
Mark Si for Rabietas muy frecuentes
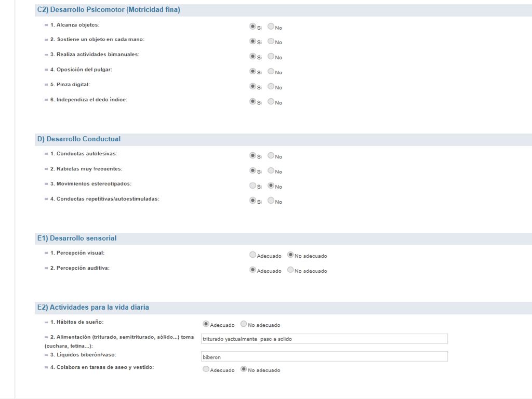(x=252, y=170)
